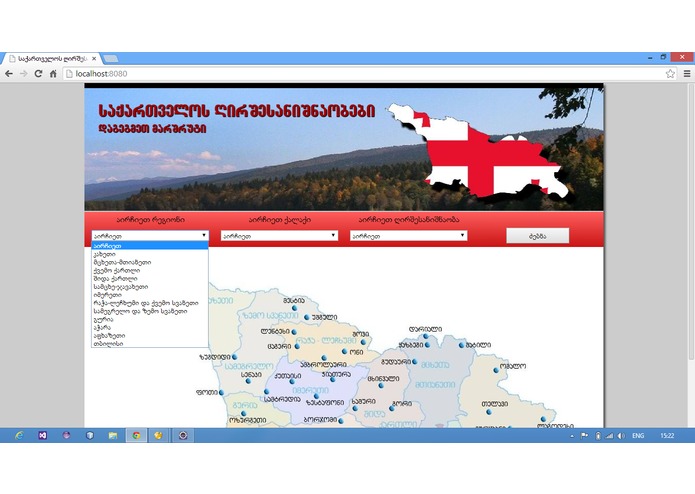Select იმერეთი from the region list
The width and height of the screenshot is (695, 494).
tap(150, 295)
